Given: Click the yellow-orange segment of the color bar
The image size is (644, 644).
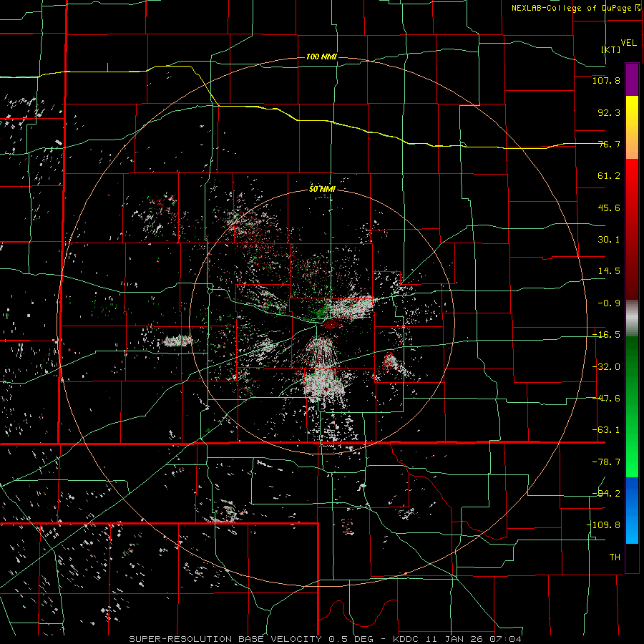Looking at the screenshot, I should [x=632, y=127].
